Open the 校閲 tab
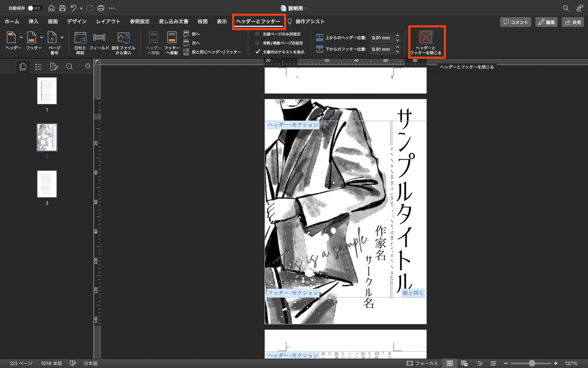 (x=203, y=22)
